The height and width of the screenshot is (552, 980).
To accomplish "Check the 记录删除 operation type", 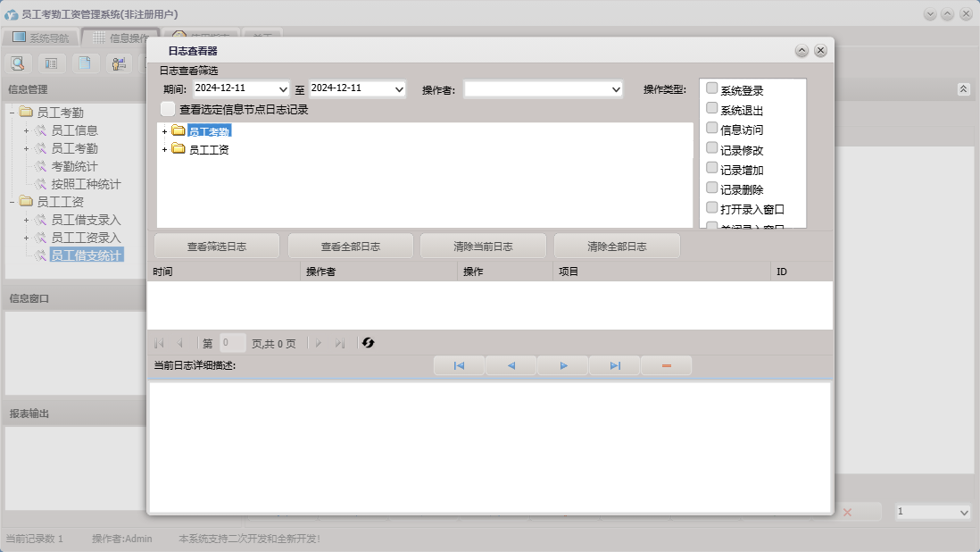I will pos(711,188).
